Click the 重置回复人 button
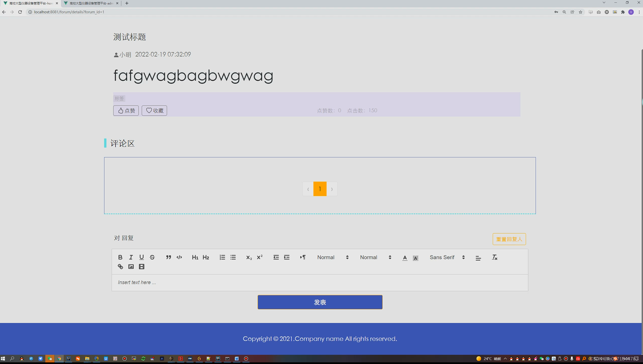This screenshot has height=364, width=643. click(x=509, y=239)
